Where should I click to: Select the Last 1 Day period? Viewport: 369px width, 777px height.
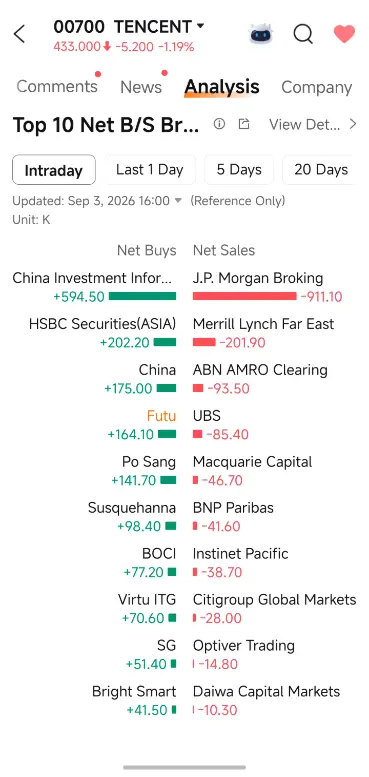pyautogui.click(x=150, y=170)
